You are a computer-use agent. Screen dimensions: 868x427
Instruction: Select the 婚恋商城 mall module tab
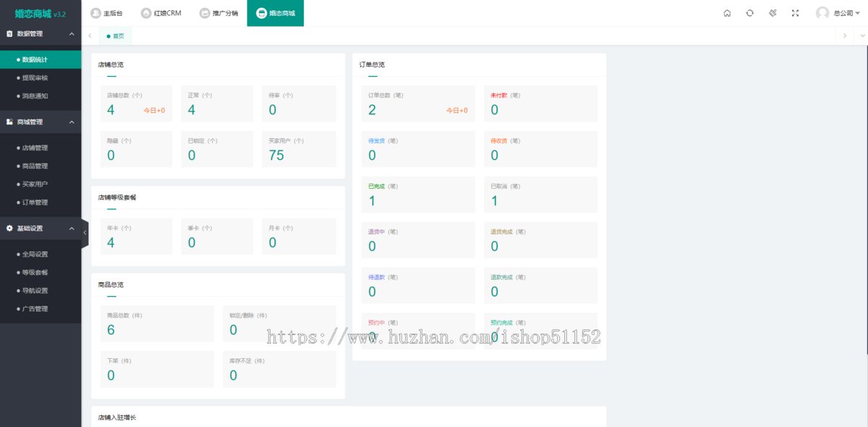pos(276,13)
